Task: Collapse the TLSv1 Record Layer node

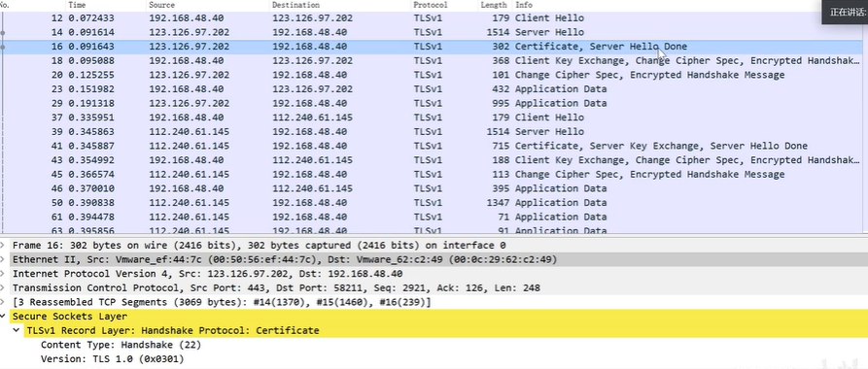Action: (x=17, y=330)
